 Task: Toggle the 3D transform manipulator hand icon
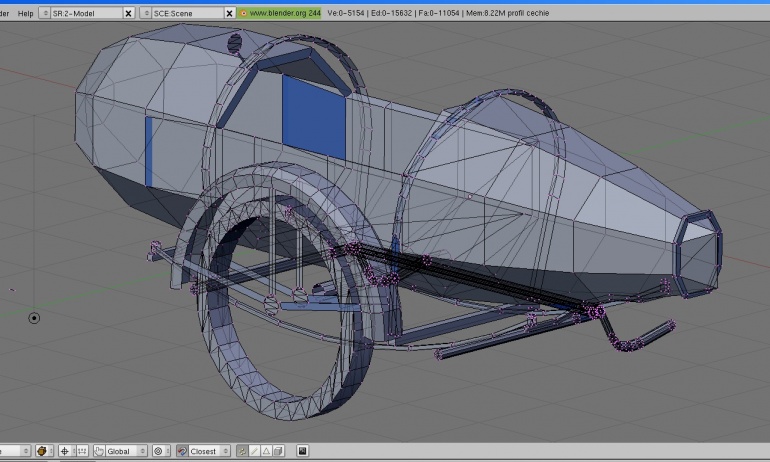click(x=99, y=451)
